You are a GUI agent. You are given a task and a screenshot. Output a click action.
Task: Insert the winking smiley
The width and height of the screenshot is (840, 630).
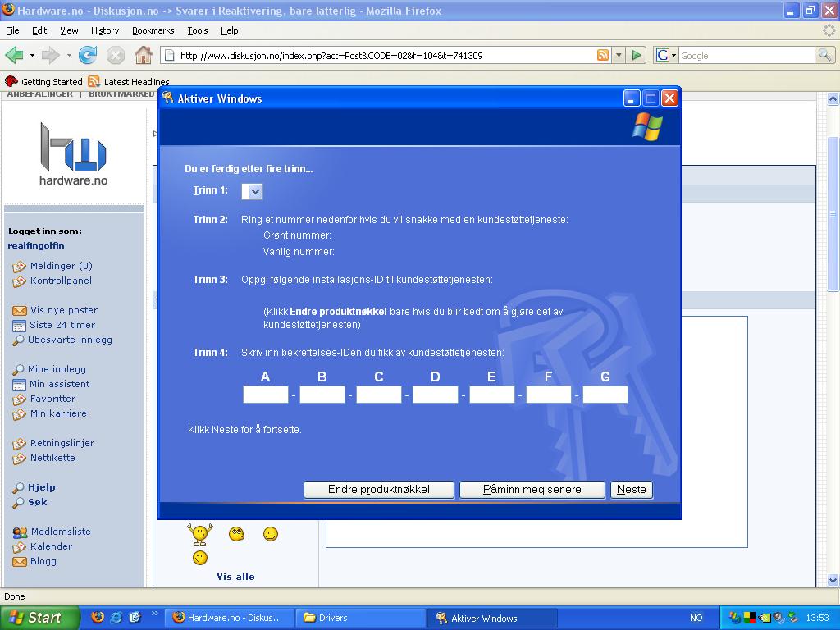(x=200, y=558)
